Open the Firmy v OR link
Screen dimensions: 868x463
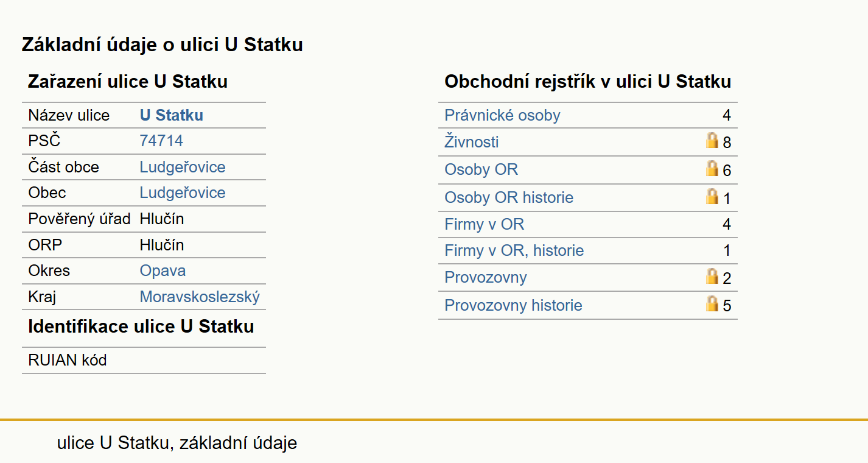(x=484, y=224)
